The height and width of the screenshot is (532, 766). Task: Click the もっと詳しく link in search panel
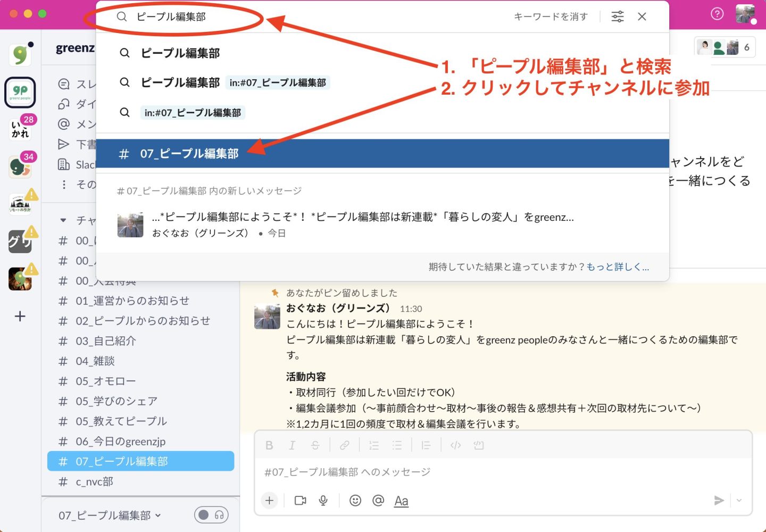(618, 267)
